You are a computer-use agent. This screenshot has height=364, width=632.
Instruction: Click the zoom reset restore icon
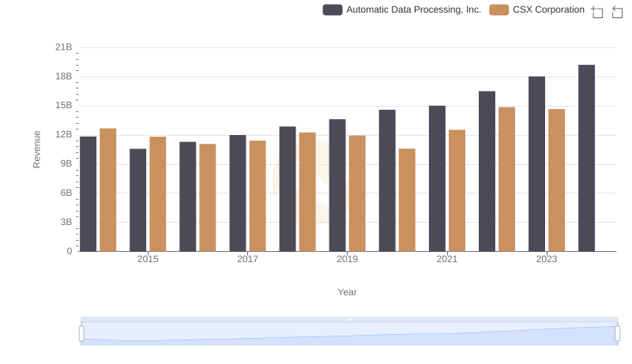(617, 12)
